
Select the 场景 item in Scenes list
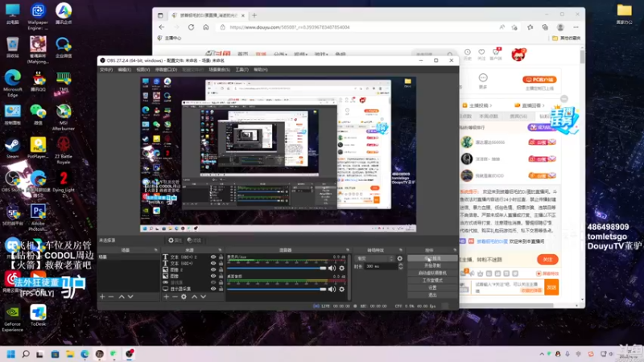point(129,257)
